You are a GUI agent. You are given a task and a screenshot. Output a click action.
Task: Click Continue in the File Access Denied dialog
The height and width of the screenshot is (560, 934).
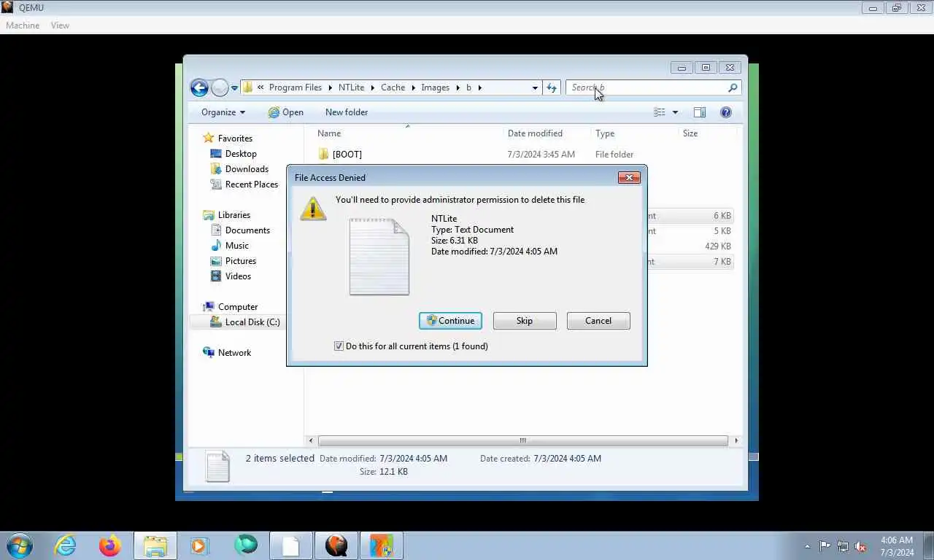450,321
